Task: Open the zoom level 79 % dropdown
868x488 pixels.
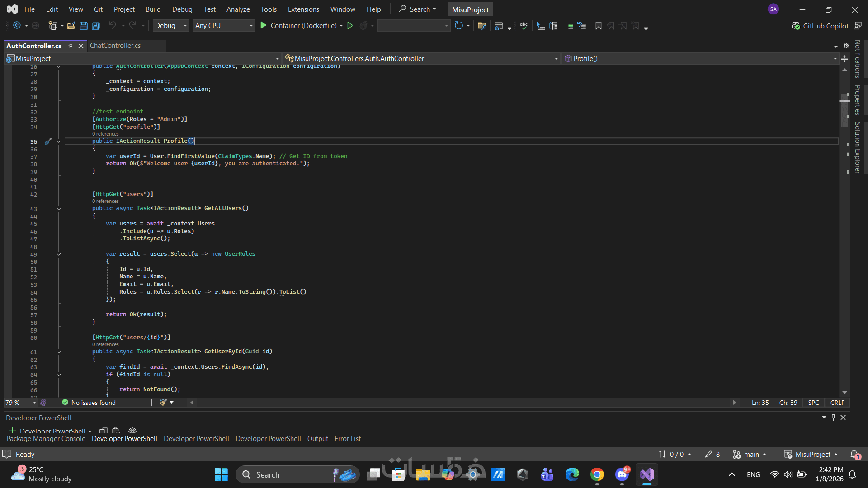Action: point(20,403)
